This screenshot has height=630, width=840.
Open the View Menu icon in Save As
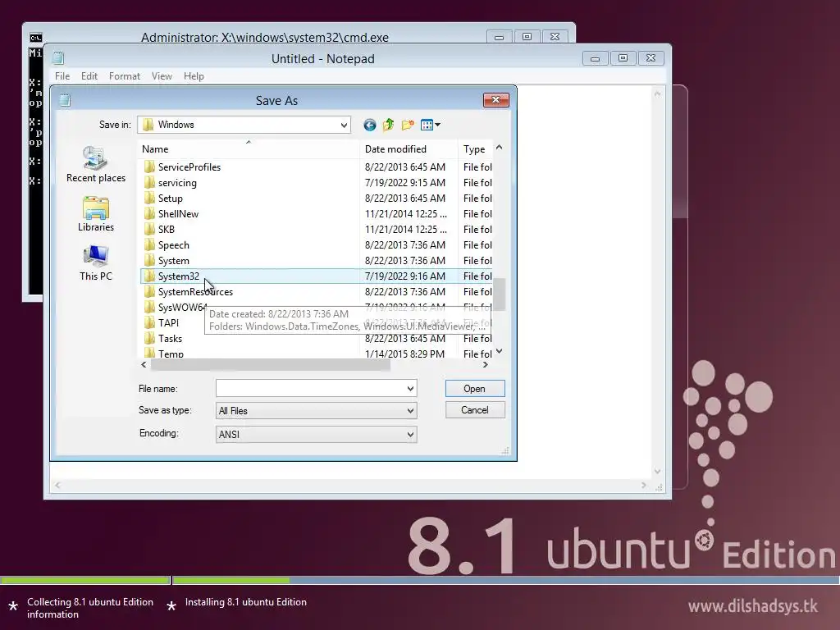pos(427,125)
